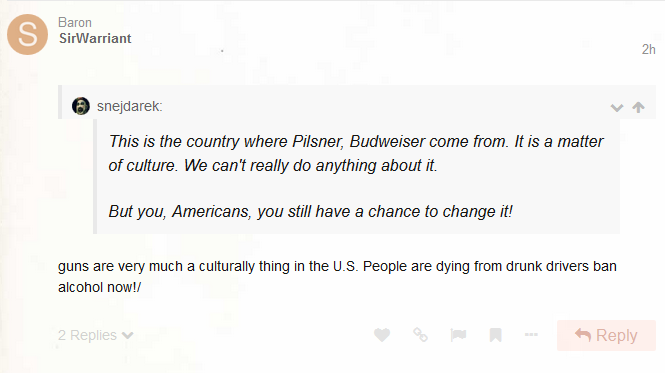
Task: Click the Reply button
Action: coord(606,335)
